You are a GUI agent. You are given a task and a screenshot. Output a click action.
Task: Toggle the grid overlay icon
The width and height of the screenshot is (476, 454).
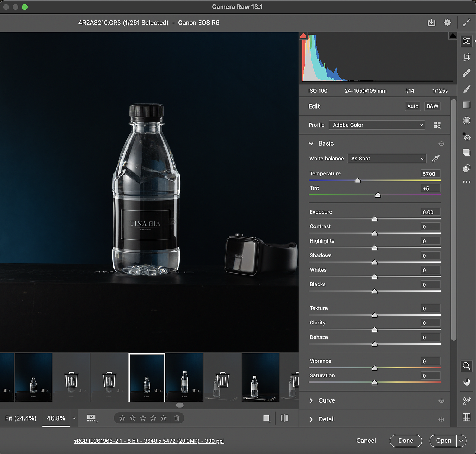[467, 417]
